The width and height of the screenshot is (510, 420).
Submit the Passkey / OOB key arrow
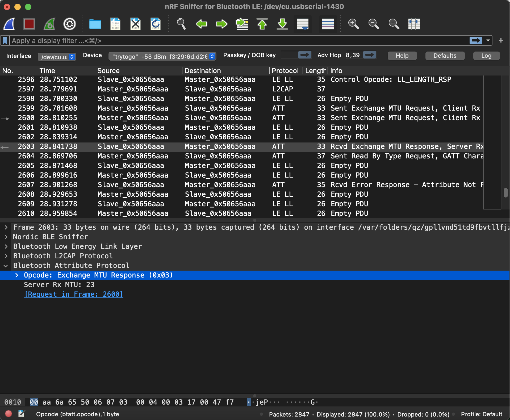[305, 55]
